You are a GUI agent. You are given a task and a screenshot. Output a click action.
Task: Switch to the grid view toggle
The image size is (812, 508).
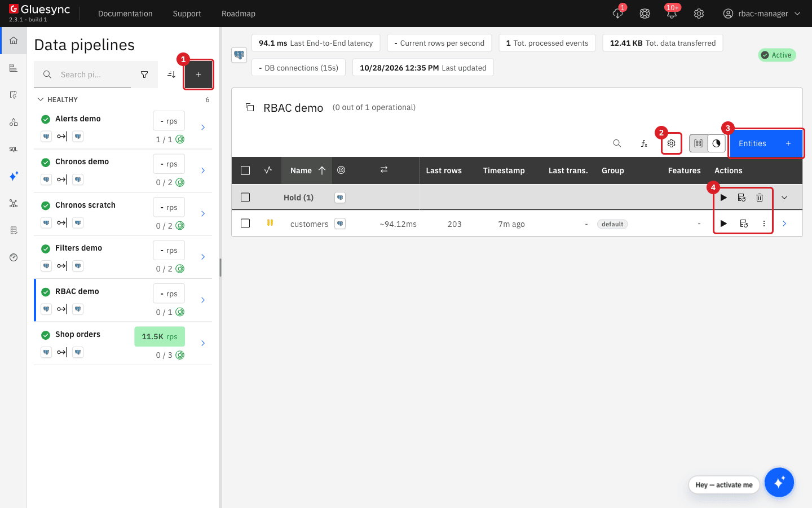(x=698, y=143)
